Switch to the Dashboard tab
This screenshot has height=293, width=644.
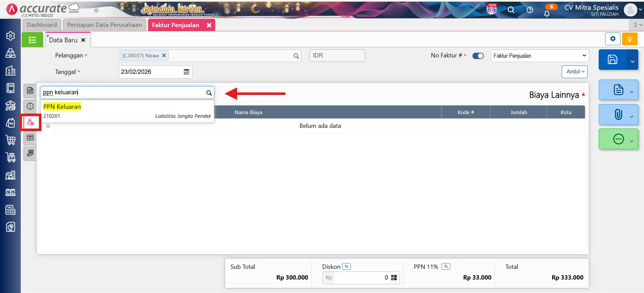click(x=42, y=25)
